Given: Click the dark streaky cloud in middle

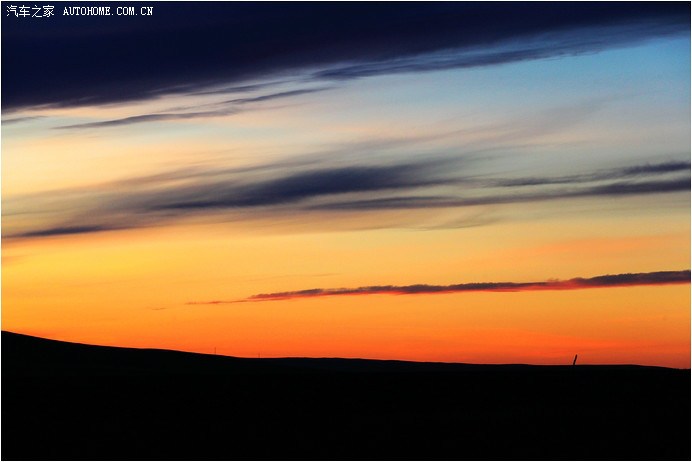Looking at the screenshot, I should [x=320, y=185].
